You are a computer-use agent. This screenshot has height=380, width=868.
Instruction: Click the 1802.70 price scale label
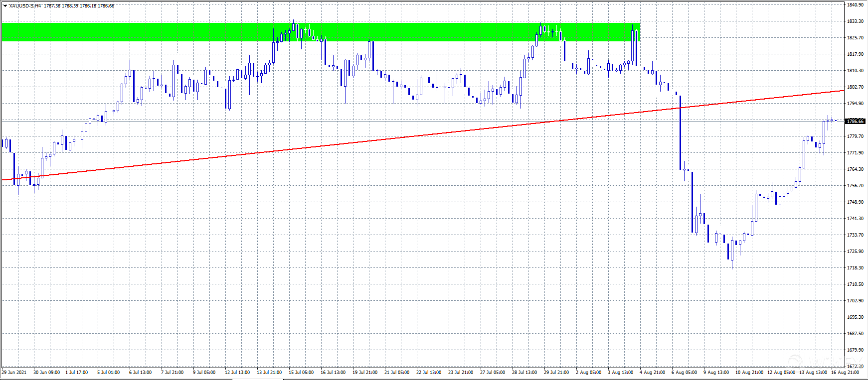coord(855,87)
